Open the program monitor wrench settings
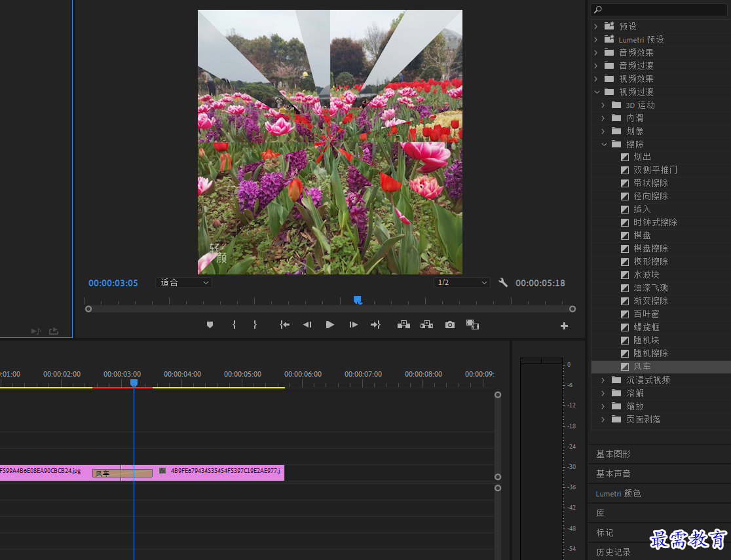 [503, 282]
